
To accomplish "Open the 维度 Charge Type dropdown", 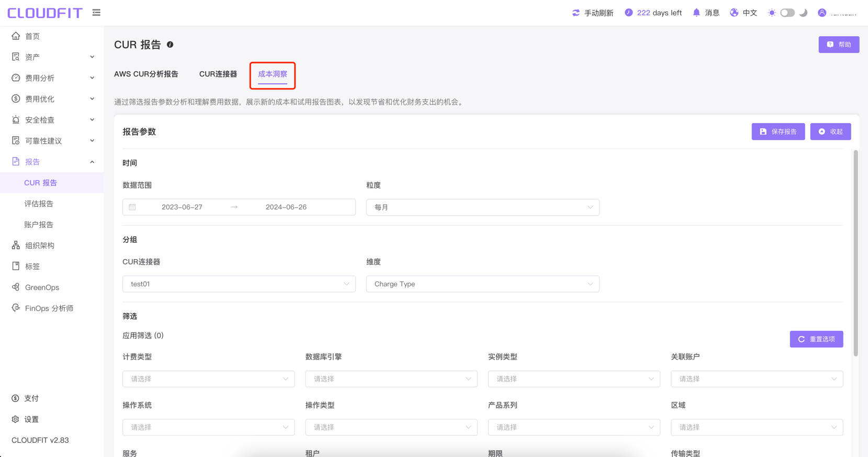I will (x=482, y=284).
